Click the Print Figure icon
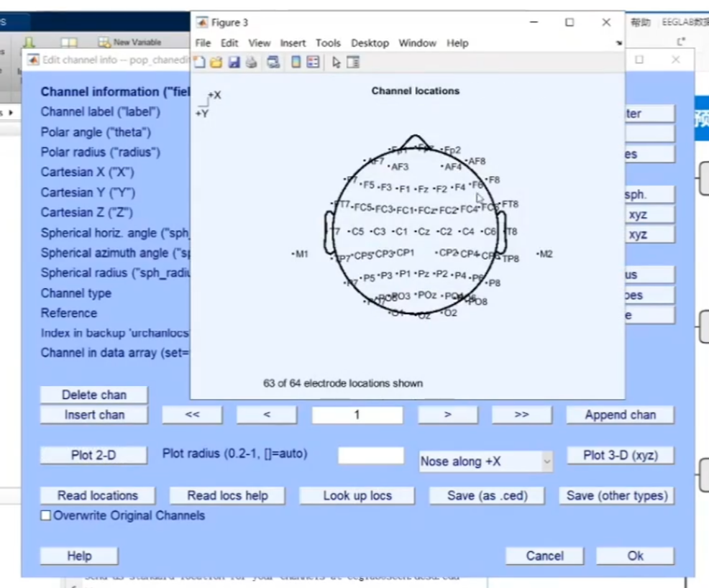 [x=251, y=63]
